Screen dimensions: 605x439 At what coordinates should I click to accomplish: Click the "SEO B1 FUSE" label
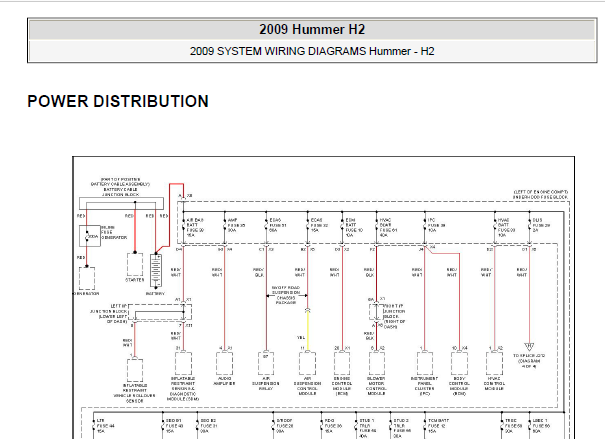(174, 425)
